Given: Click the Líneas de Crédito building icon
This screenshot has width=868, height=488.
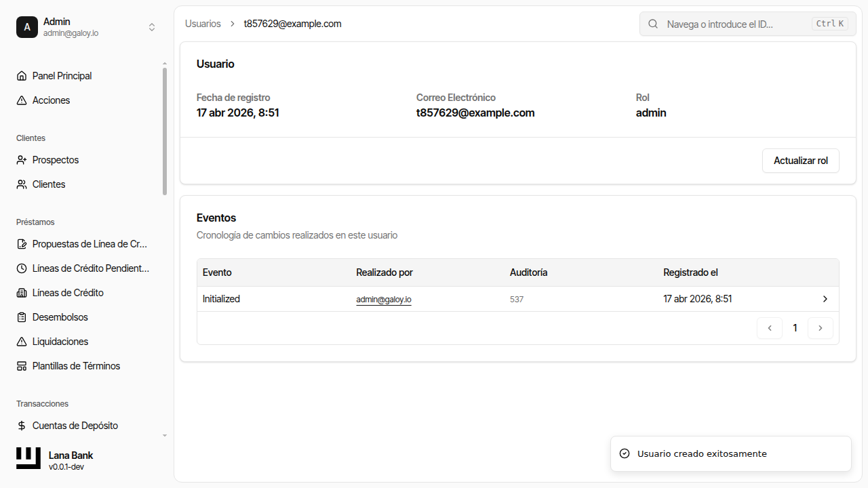Looking at the screenshot, I should point(22,293).
